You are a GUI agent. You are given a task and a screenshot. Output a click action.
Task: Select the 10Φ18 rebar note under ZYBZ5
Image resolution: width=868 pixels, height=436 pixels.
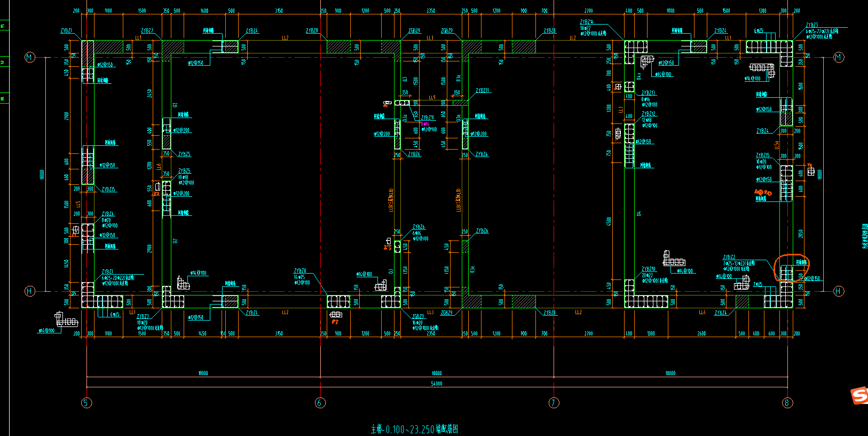pyautogui.click(x=183, y=177)
